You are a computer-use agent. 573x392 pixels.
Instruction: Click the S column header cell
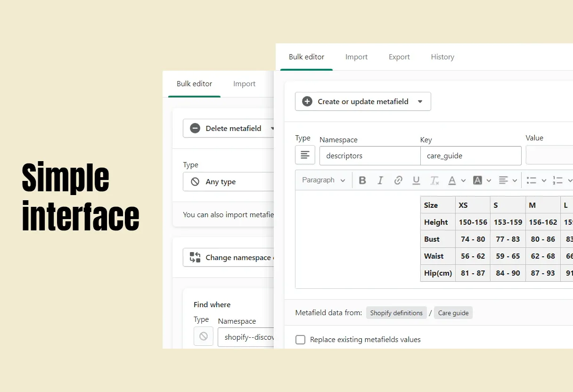[508, 205]
